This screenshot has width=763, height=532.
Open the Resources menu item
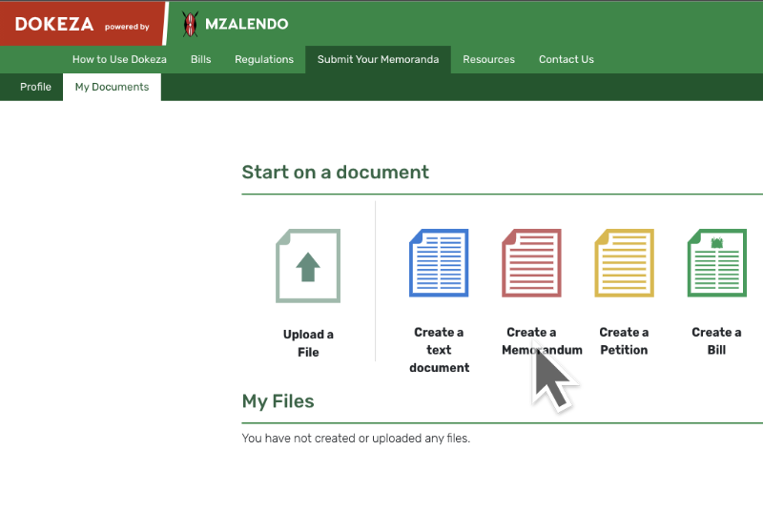pyautogui.click(x=488, y=59)
